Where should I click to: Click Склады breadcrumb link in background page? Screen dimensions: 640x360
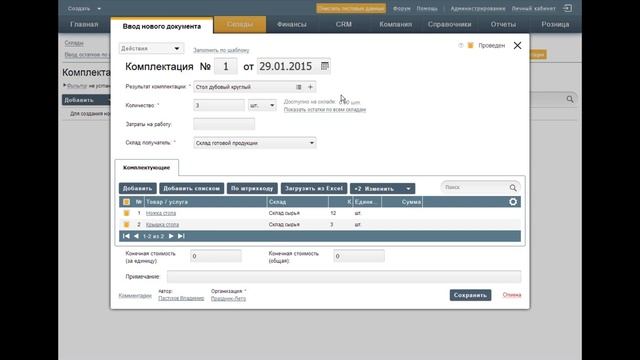pos(74,43)
